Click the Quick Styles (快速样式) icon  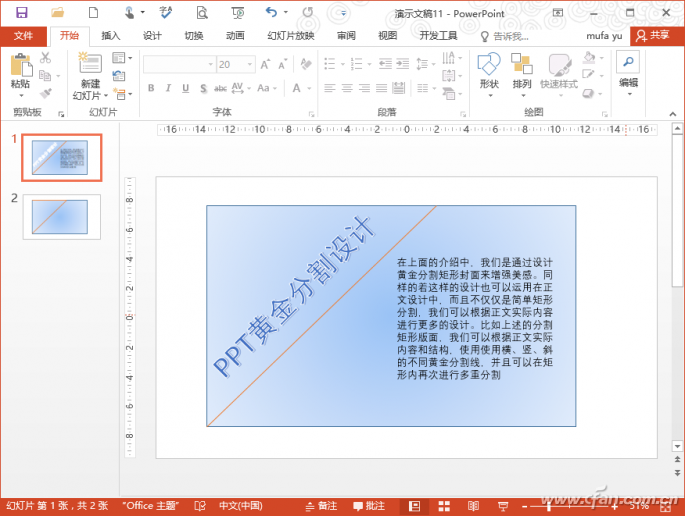560,70
